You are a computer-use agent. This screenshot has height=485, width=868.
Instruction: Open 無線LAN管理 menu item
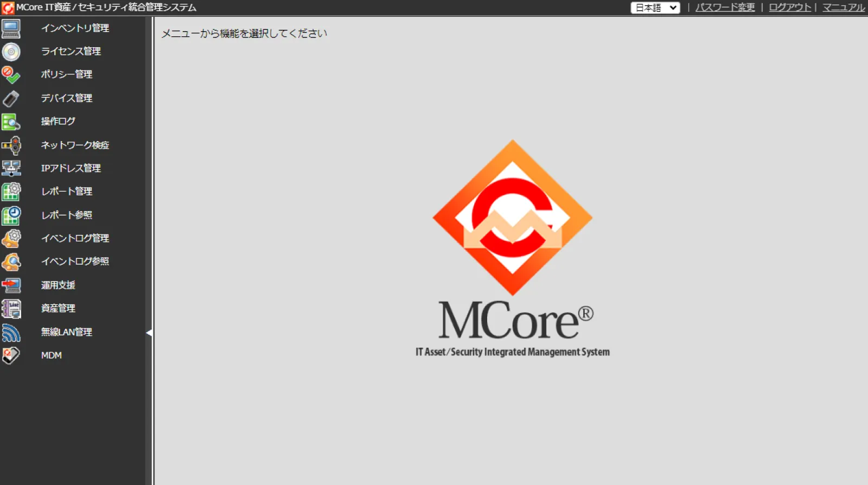[67, 332]
